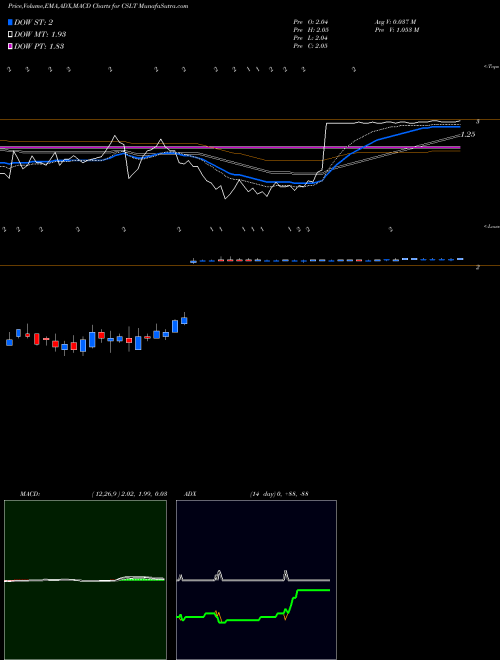Click the chart title mentioning MunafaSutra.com
Image resolution: width=500 pixels, height=660 pixels.
tap(98, 6)
